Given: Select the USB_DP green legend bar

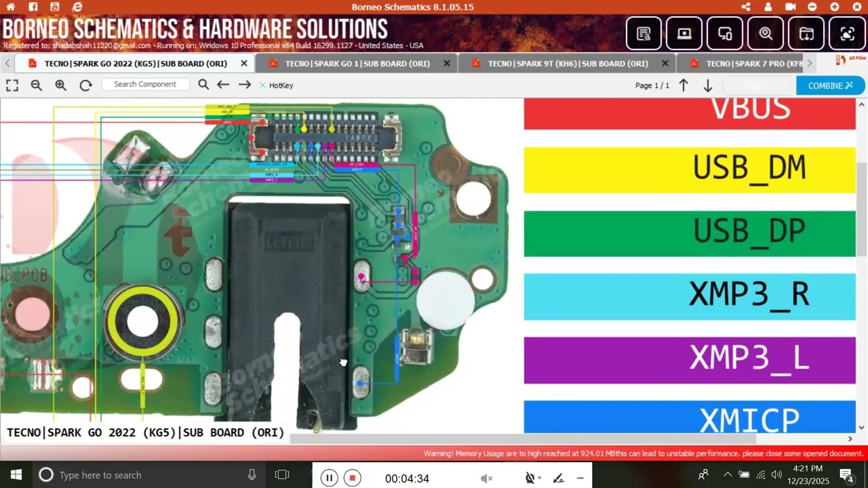Looking at the screenshot, I should [690, 233].
